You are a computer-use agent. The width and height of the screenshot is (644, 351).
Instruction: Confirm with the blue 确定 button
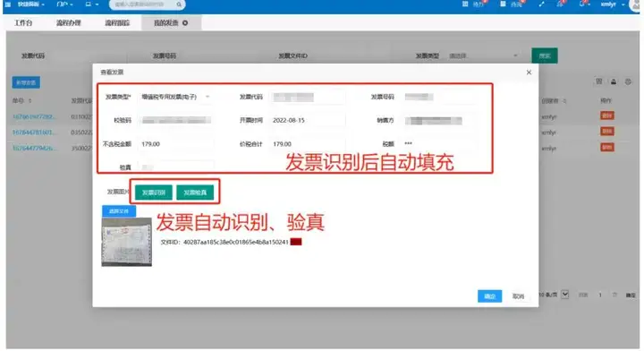489,295
